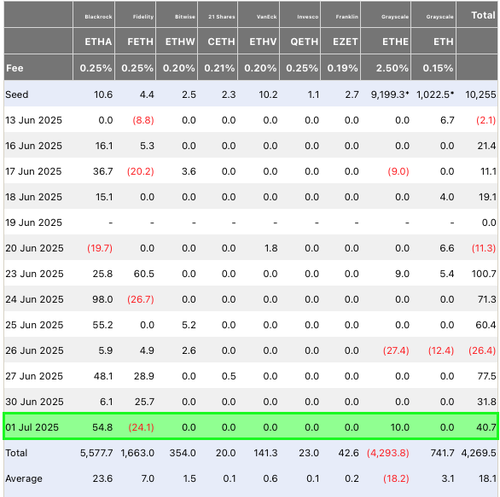
Task: Click the 10.0 ETHE value on 01 Jul
Action: point(400,427)
